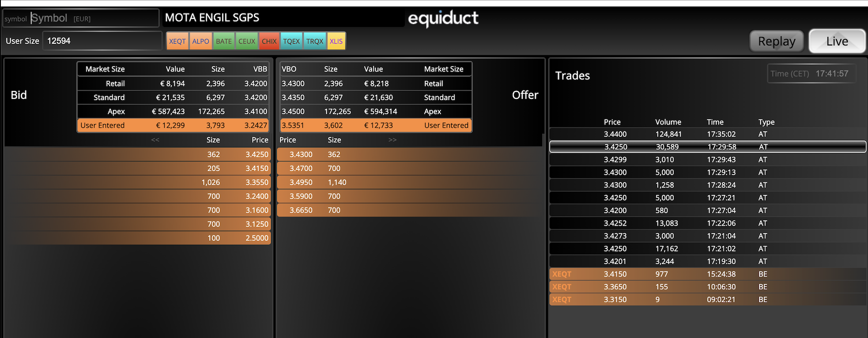Select offer Apex value € 594,314
Screen dimensions: 868x338
[381, 112]
